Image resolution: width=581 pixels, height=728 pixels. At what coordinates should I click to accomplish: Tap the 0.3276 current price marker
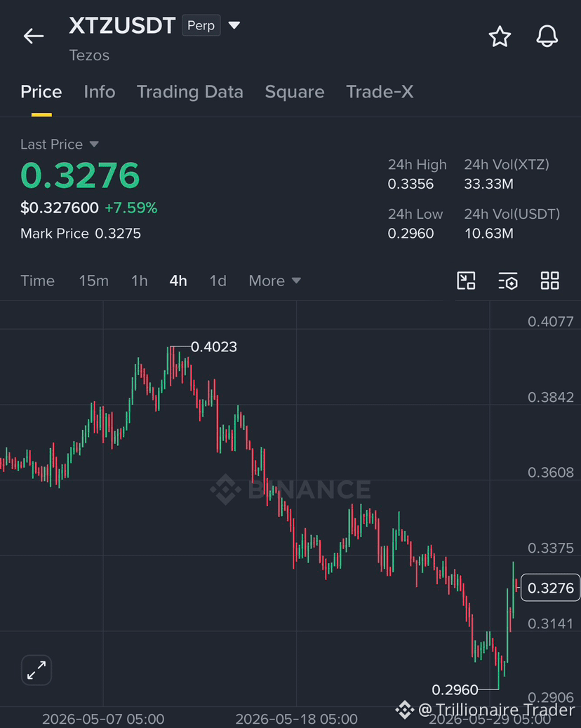point(550,588)
